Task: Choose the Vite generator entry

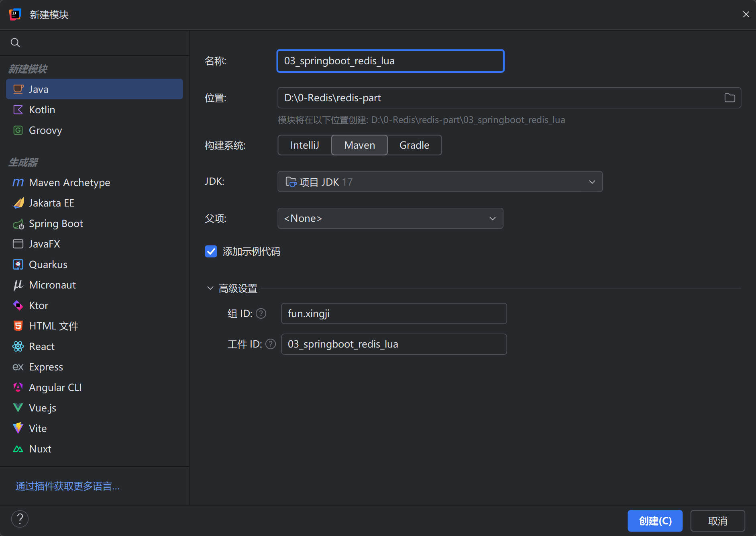Action: click(x=95, y=428)
